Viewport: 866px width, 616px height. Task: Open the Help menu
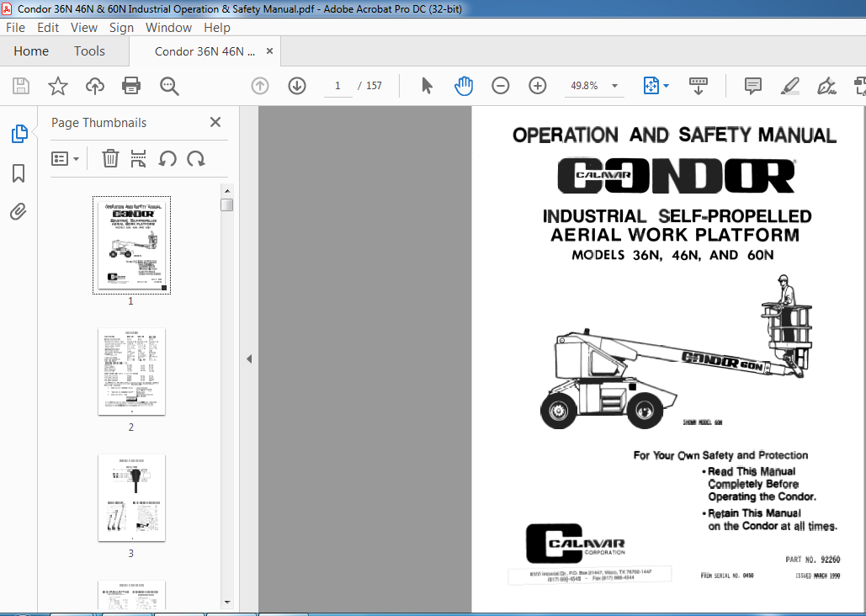pos(216,28)
